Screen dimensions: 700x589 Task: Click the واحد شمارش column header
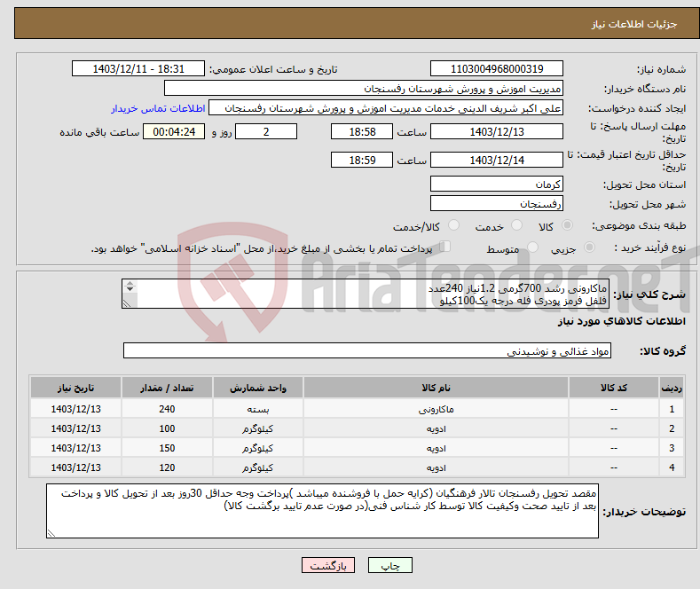point(257,388)
